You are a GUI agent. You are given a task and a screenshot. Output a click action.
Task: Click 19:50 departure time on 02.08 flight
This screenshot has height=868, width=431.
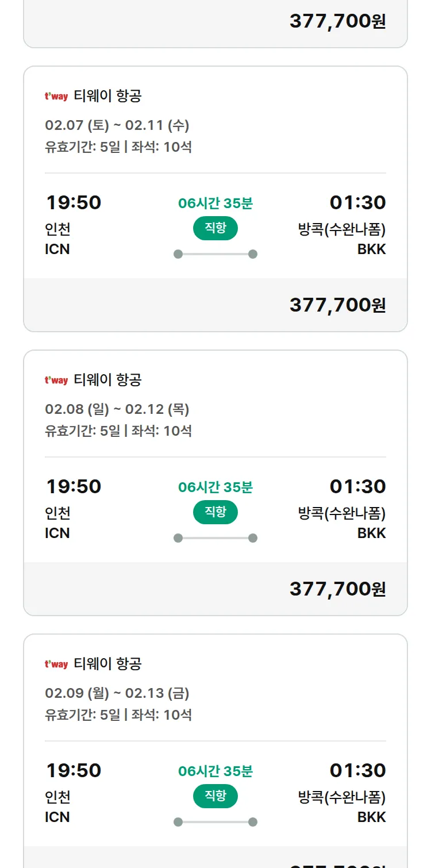click(74, 486)
